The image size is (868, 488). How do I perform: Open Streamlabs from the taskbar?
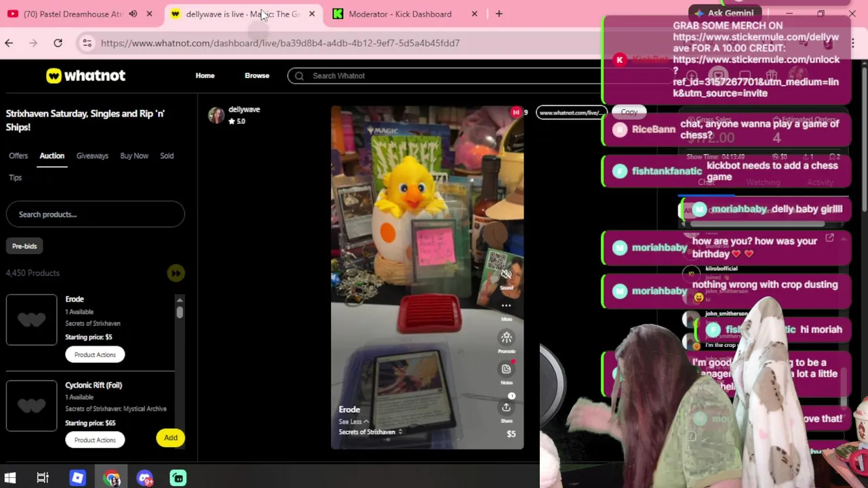point(178,478)
